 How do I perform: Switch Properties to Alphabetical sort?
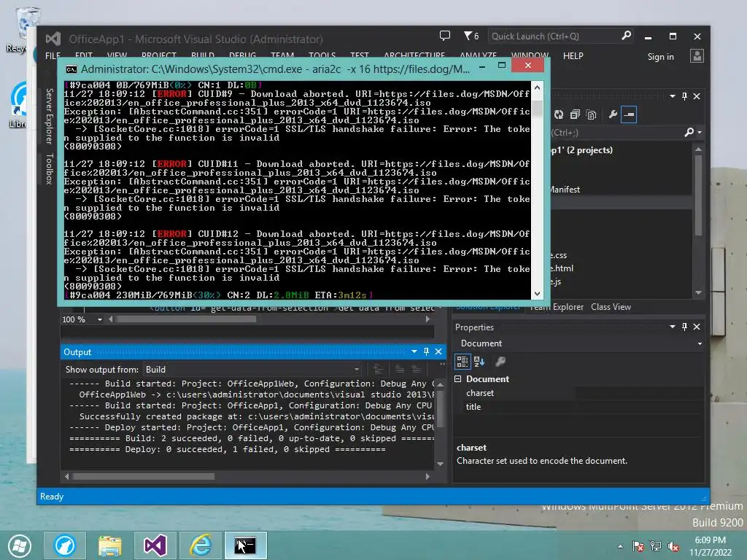pos(479,362)
